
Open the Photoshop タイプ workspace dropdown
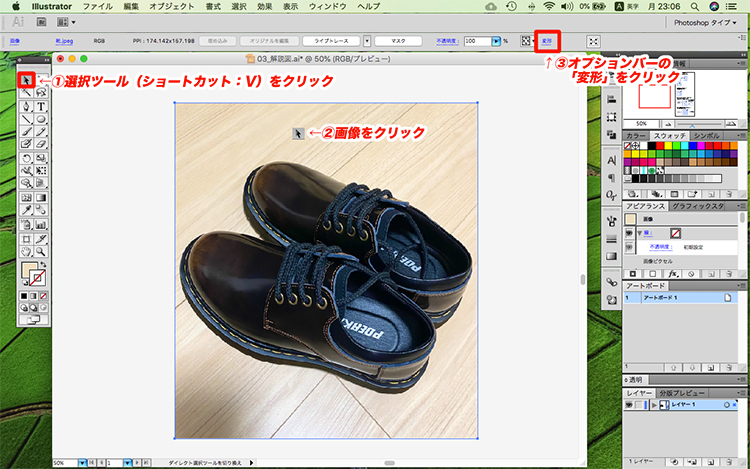point(706,21)
